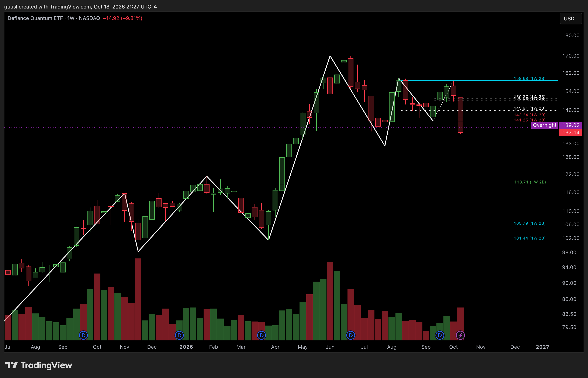Click the large red candle of the latest week
This screenshot has height=378, width=588.
pos(460,115)
